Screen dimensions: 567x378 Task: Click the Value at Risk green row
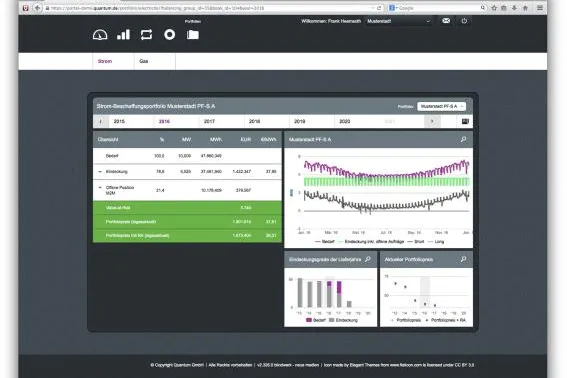click(x=187, y=208)
